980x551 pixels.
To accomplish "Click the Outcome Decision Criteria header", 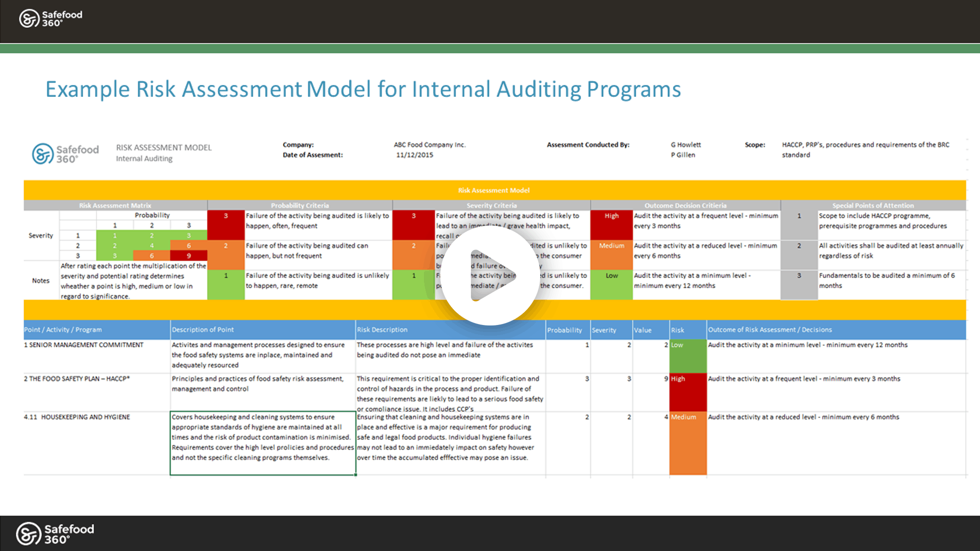I will pos(685,206).
